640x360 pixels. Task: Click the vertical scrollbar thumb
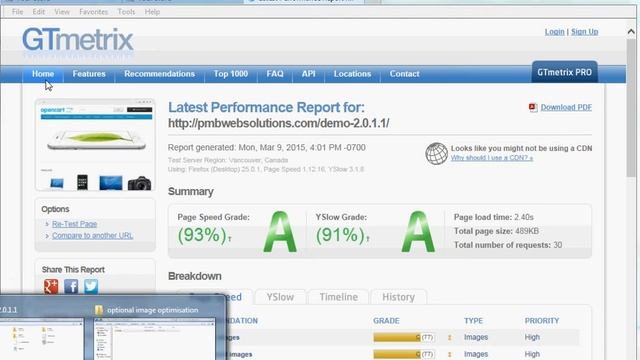point(631,107)
